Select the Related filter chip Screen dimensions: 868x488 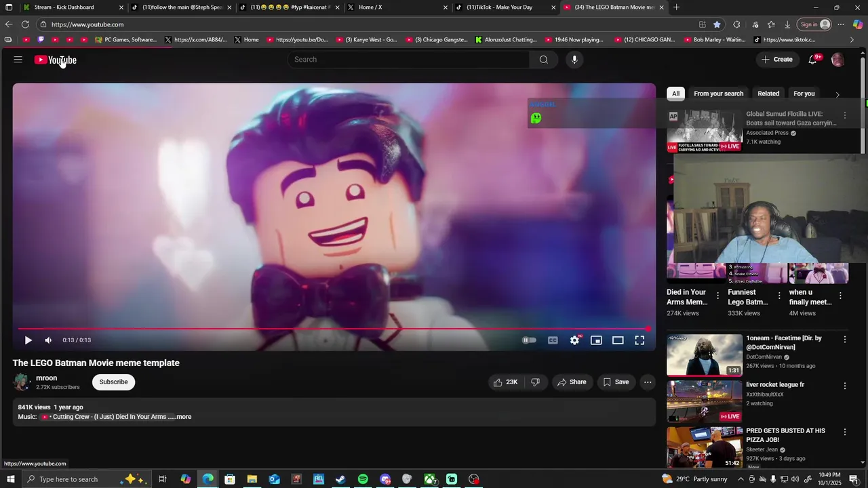pos(768,94)
